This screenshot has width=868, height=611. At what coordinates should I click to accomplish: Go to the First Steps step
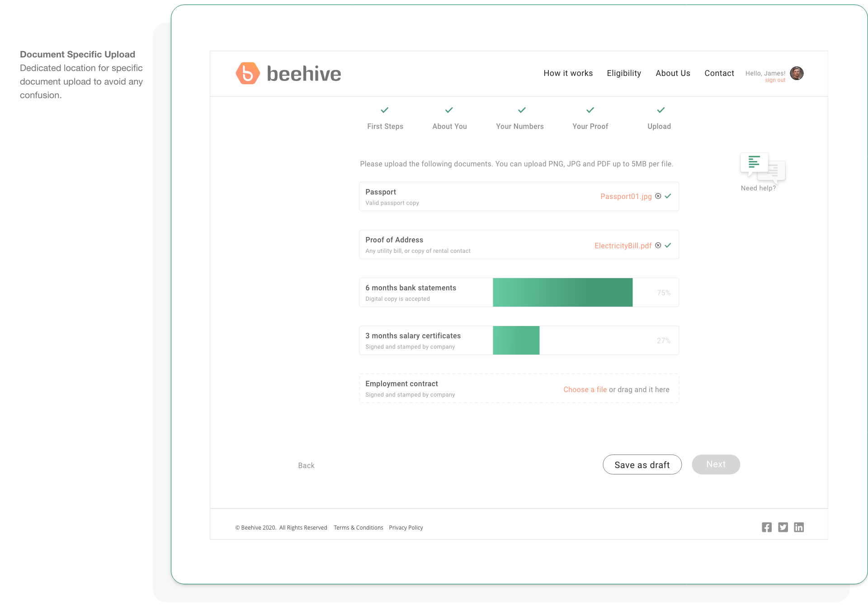point(385,126)
